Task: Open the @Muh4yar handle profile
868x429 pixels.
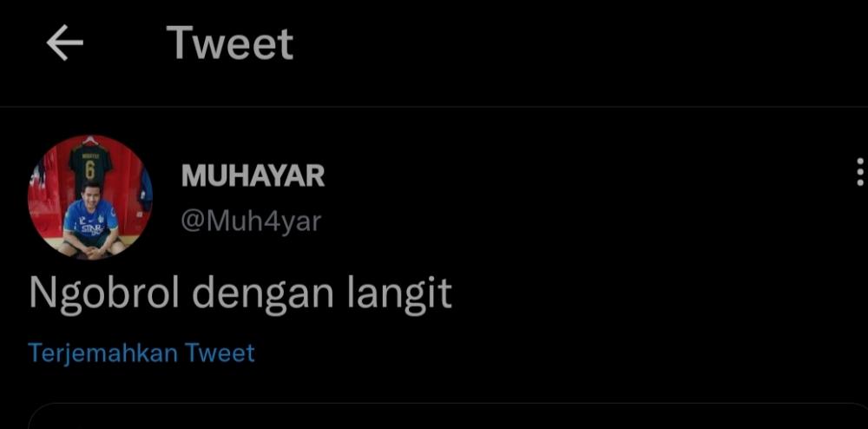Action: coord(251,221)
